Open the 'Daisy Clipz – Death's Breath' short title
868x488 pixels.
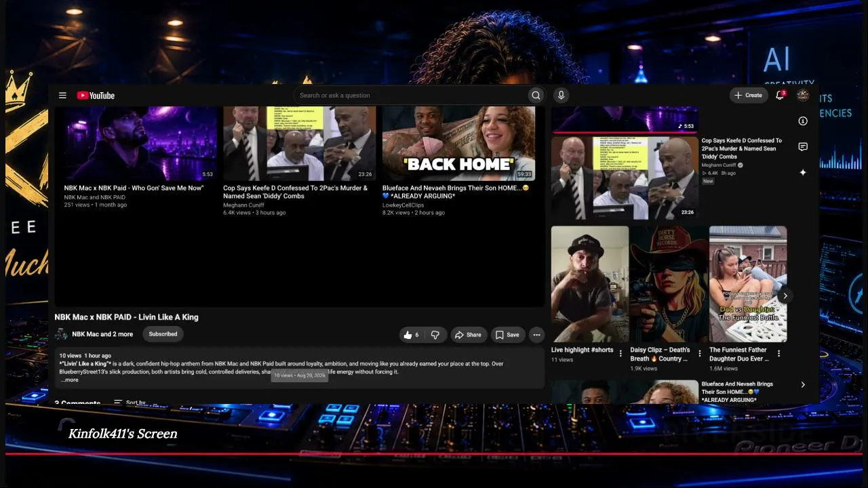pos(660,354)
